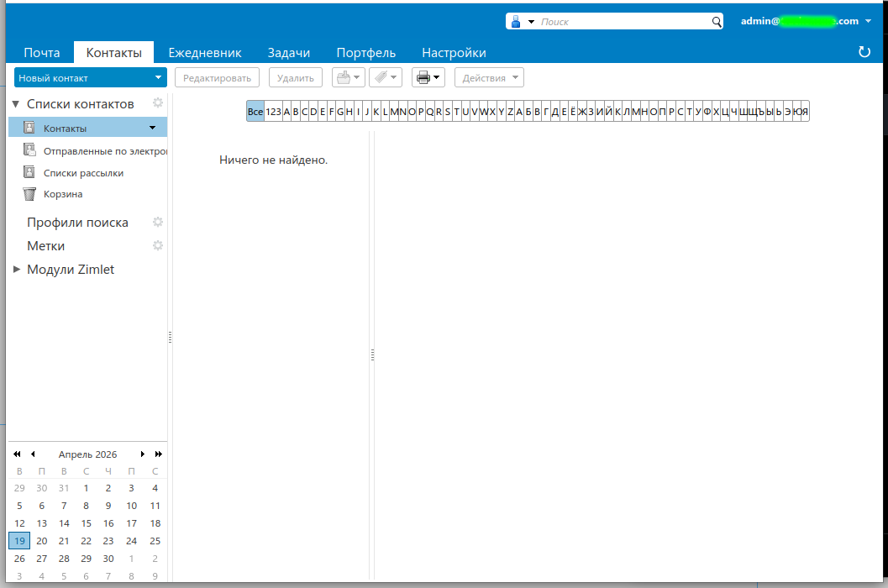Filter contacts by Cyrillic letter Ю
This screenshot has width=888, height=588.
[x=797, y=111]
